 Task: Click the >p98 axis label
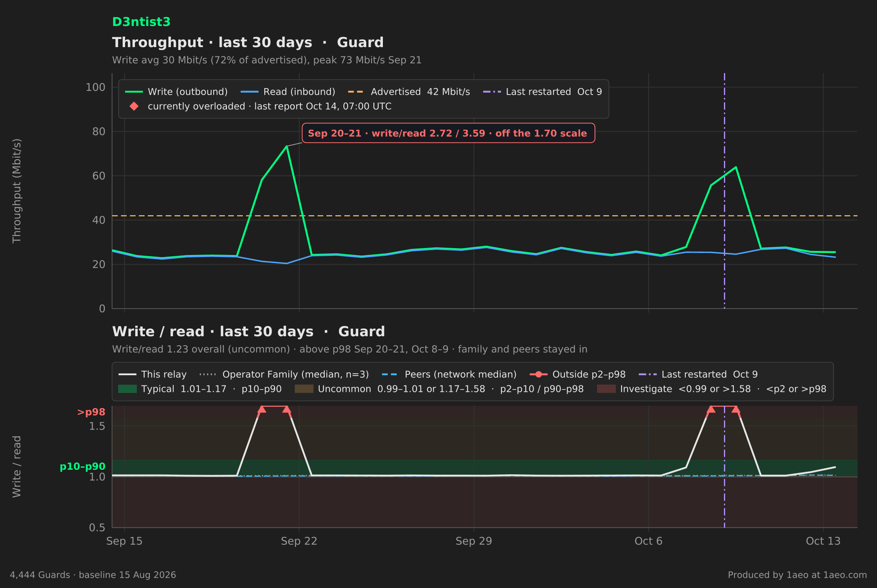91,412
